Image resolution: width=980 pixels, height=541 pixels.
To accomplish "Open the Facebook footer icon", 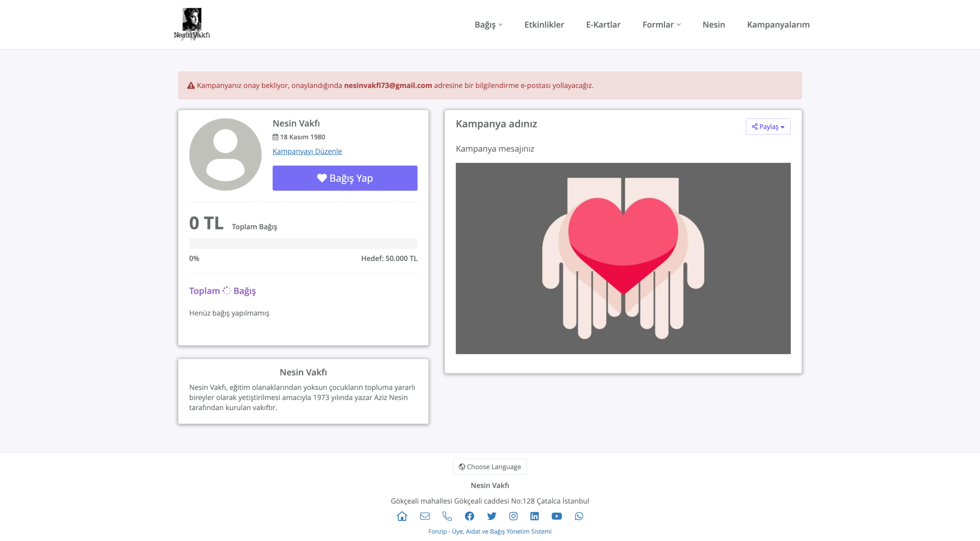I will coord(469,516).
